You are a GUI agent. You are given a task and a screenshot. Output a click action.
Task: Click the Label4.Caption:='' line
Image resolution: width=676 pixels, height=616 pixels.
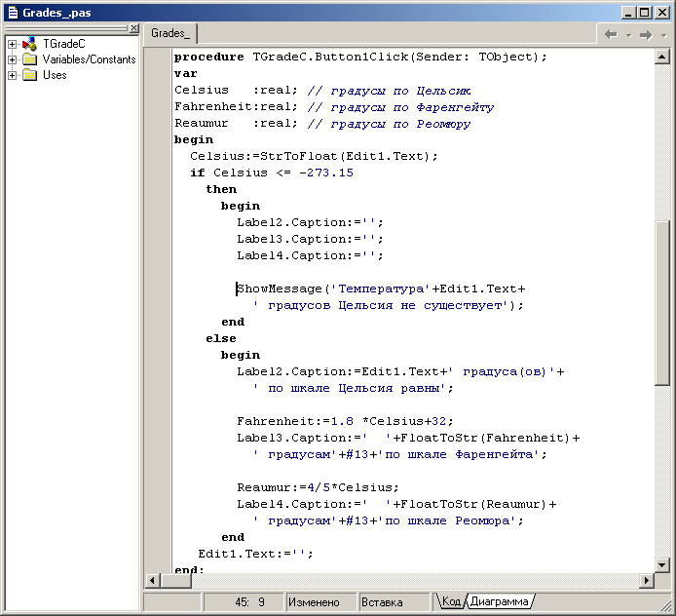pyautogui.click(x=310, y=255)
